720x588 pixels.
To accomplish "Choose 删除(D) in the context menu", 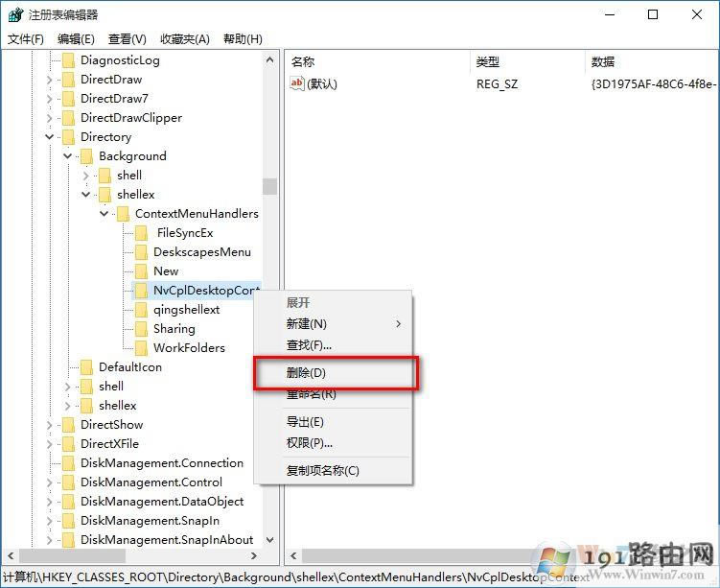I will (336, 372).
